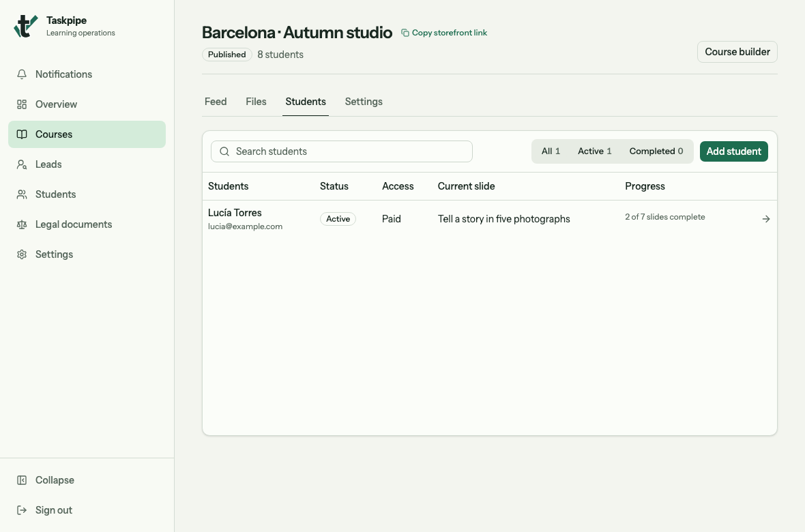Click the Collapse sidebar panel icon

(x=22, y=480)
